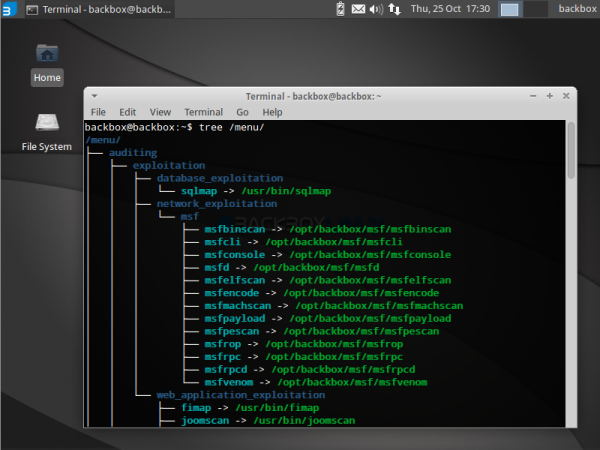
Task: Open the Go menu
Action: [x=242, y=112]
